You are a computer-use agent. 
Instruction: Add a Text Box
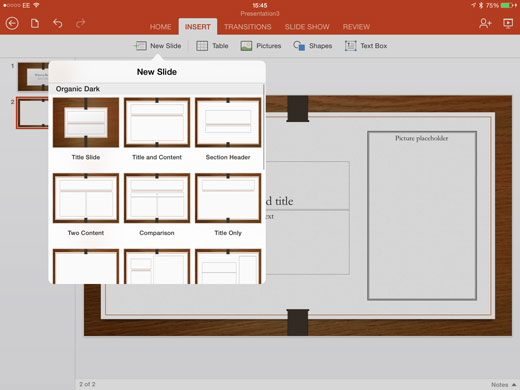pos(366,46)
